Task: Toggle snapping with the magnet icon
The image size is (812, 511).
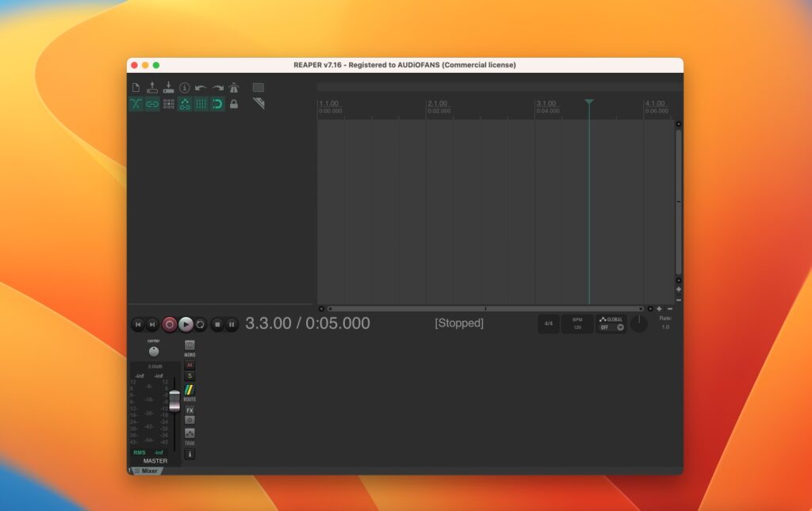Action: coord(216,104)
